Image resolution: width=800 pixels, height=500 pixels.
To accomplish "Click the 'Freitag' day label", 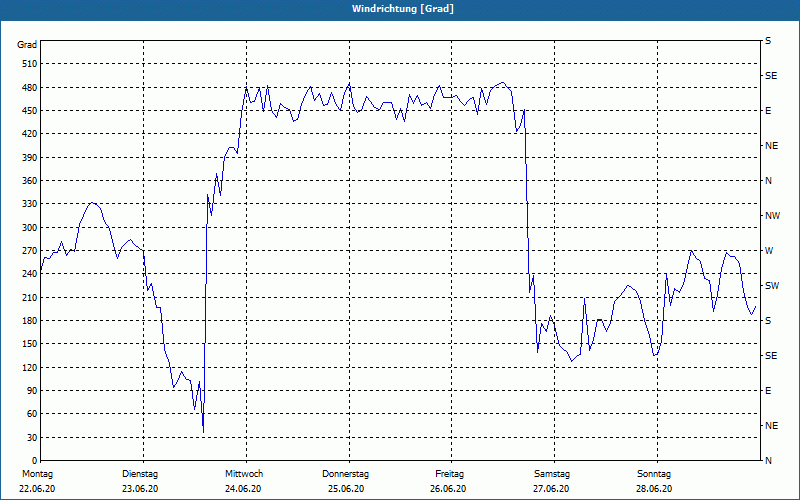I will pos(449,474).
